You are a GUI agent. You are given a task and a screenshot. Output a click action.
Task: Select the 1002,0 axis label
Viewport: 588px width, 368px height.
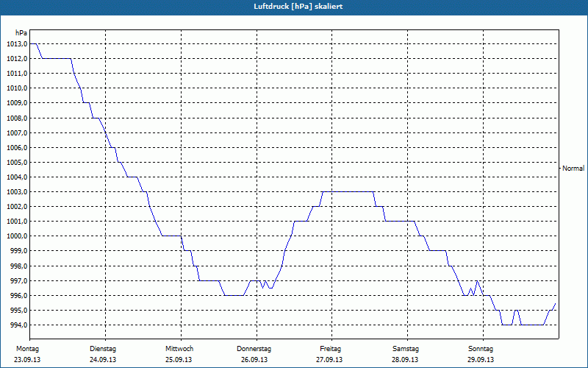[x=17, y=207]
